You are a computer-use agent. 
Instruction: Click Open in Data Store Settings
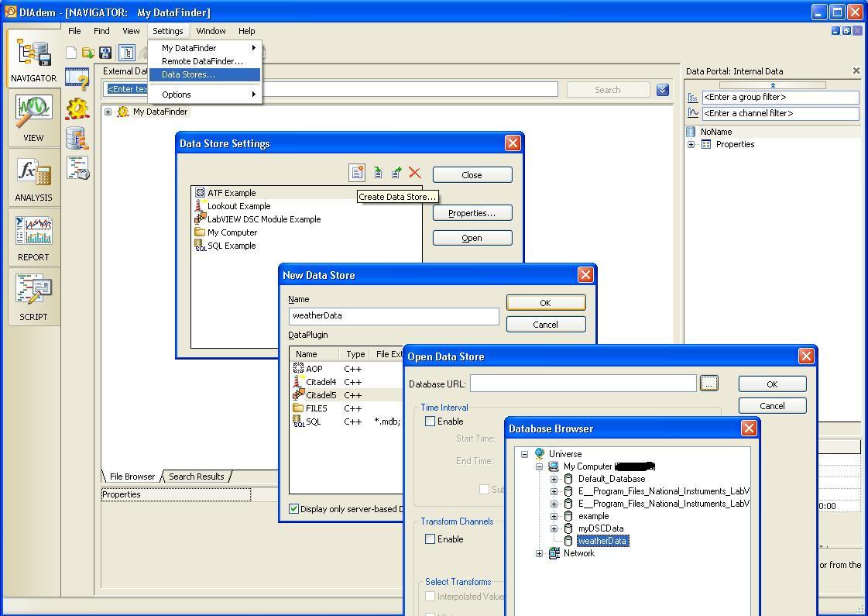(472, 238)
